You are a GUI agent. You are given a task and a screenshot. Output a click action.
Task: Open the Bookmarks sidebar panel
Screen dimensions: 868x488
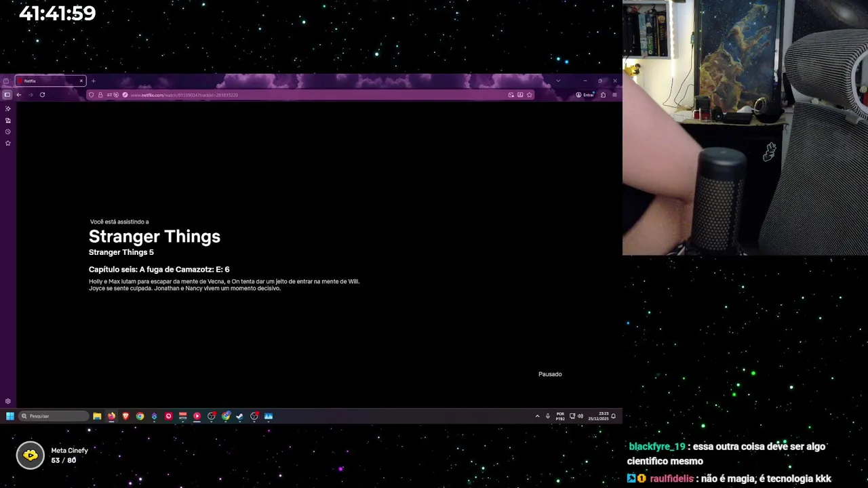point(8,144)
